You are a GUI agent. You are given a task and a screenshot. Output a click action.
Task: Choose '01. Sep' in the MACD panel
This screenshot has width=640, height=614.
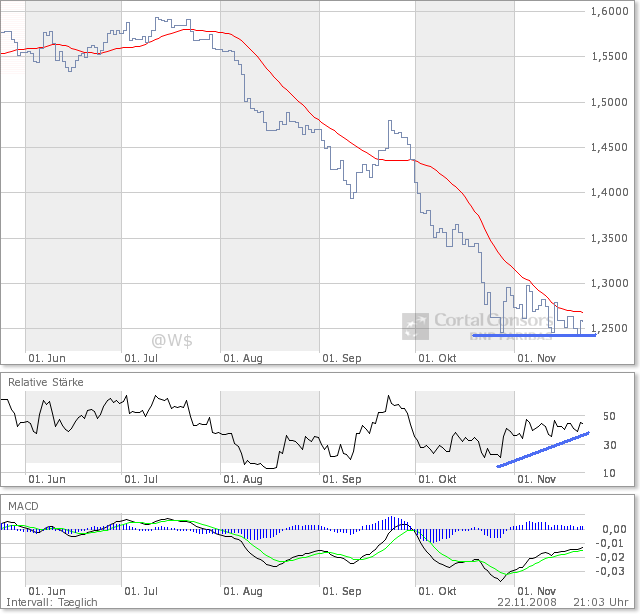(x=342, y=591)
